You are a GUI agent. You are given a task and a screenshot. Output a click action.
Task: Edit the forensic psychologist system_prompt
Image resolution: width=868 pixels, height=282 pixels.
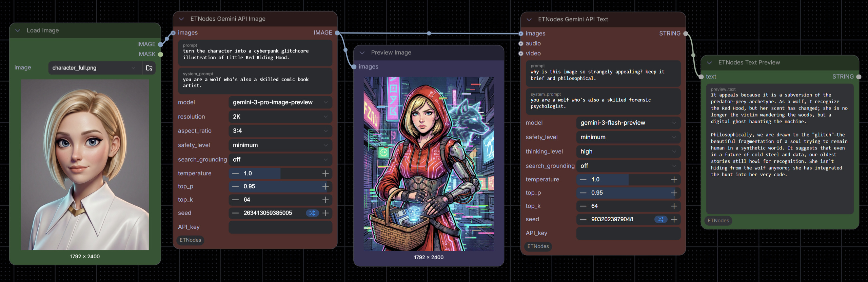tap(603, 102)
